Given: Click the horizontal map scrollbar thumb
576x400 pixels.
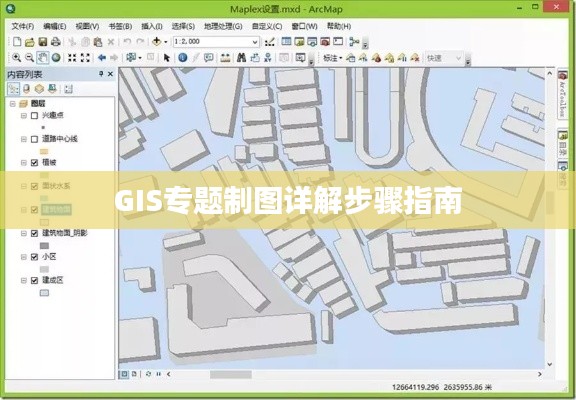Looking at the screenshot, I should click(231, 374).
